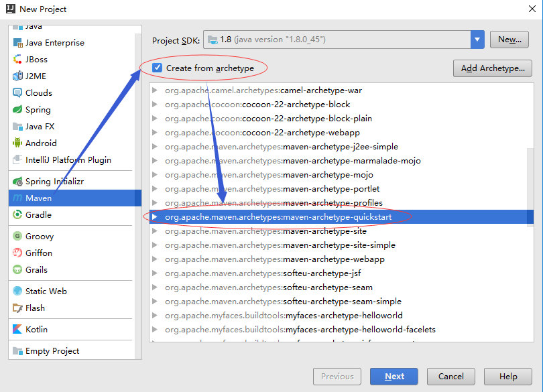Select maven-archetype-profiles row
Screen dimensions: 543x392
(341, 202)
